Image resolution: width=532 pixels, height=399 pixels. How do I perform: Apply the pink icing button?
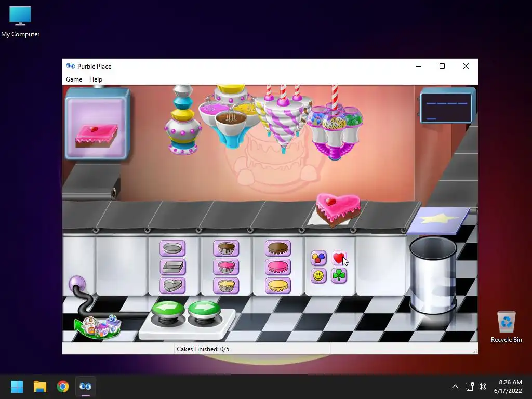(278, 267)
